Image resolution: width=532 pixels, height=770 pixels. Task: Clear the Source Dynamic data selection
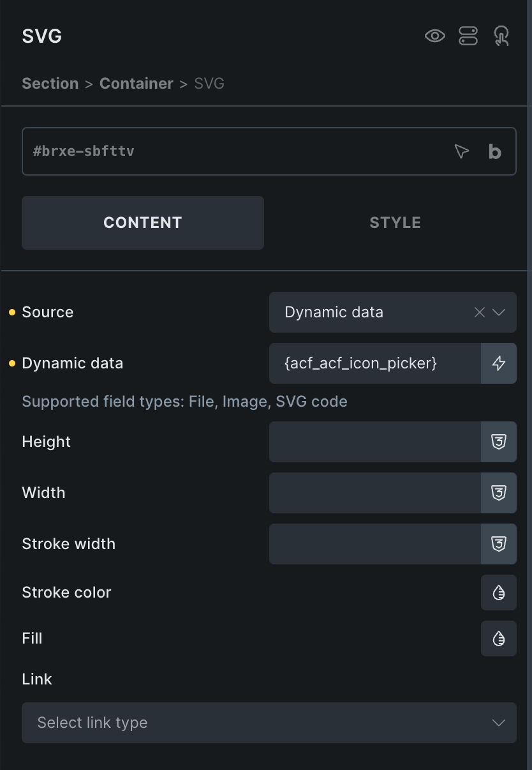pyautogui.click(x=480, y=312)
